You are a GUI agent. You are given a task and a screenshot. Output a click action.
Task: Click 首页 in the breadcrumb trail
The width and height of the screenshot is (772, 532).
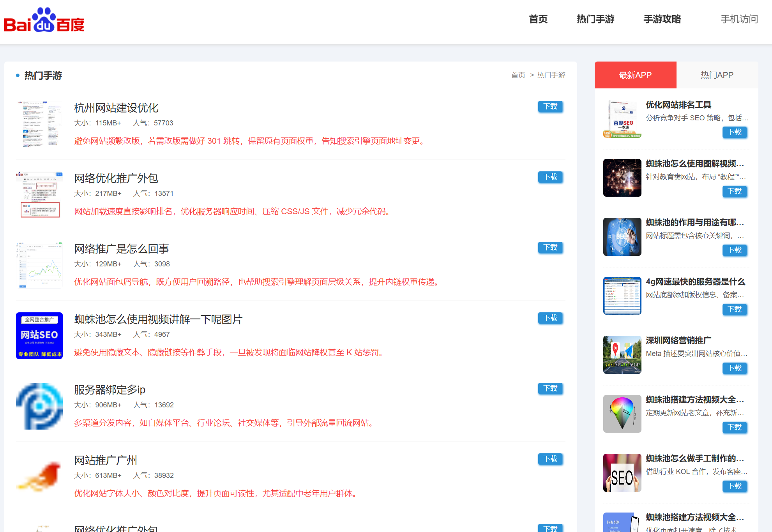point(518,75)
